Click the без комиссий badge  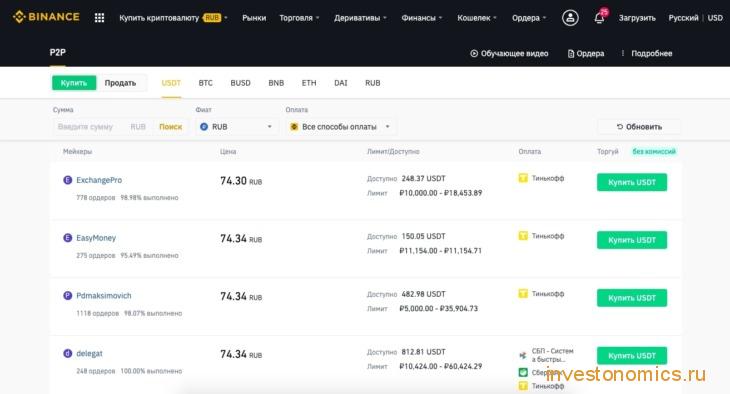(654, 151)
